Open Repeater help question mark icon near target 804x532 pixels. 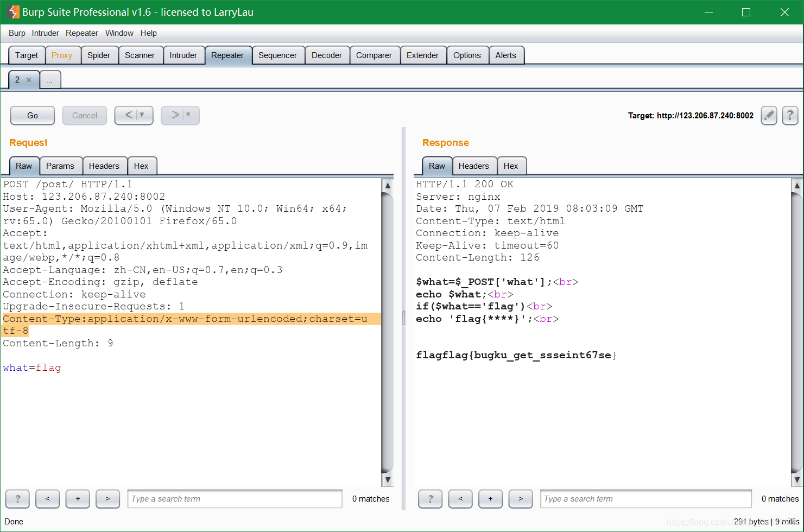(x=790, y=115)
